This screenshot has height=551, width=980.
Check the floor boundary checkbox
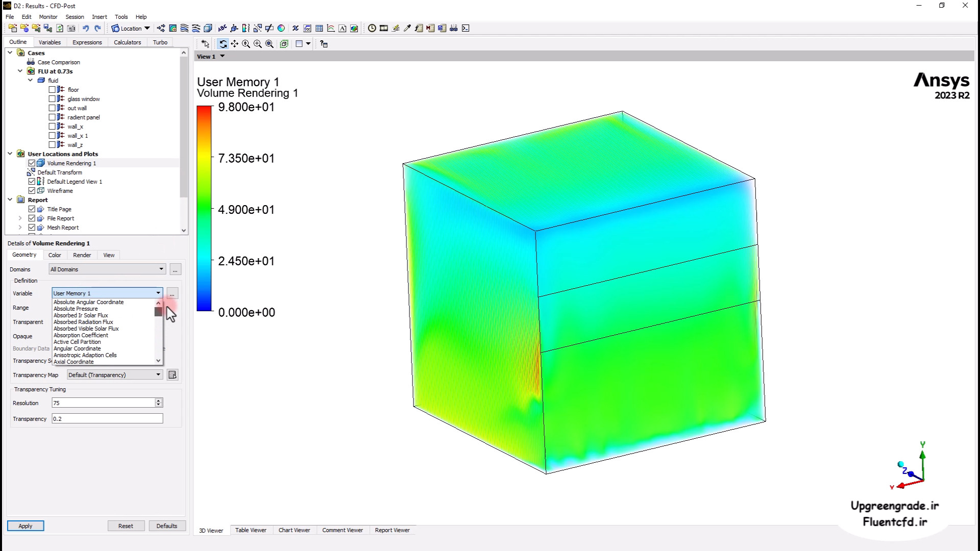click(x=52, y=89)
